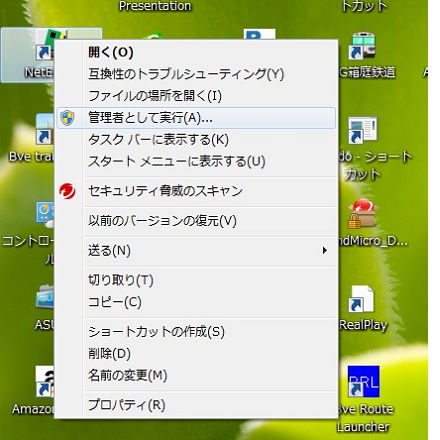Screen dimensions: 440x440
Task: Click the UAC shield icon in menu
Action: pos(67,118)
